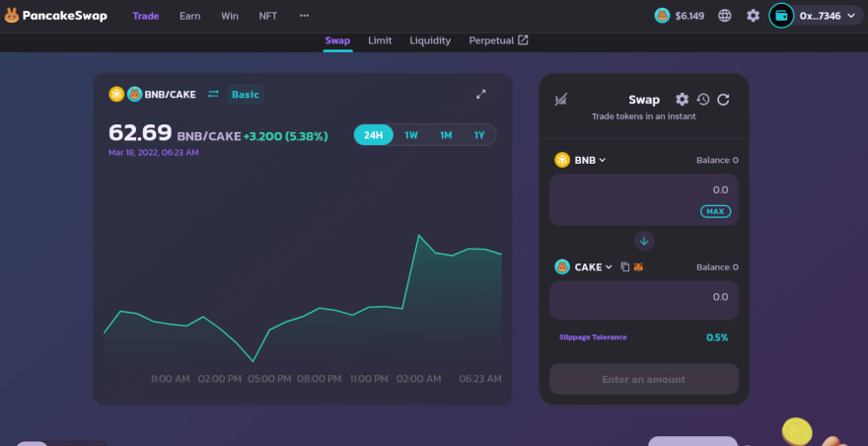Select the 1M chart range
This screenshot has height=446, width=868.
[446, 134]
